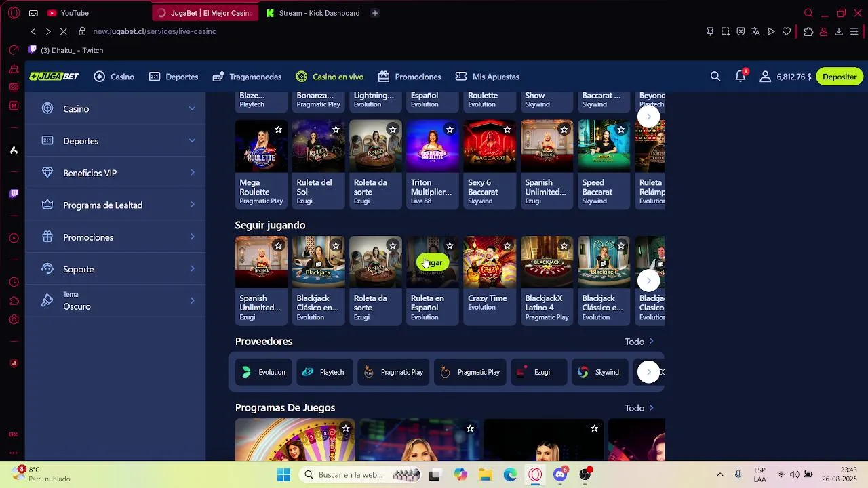Open Casino in top navigation
This screenshot has width=868, height=488.
pyautogui.click(x=114, y=77)
